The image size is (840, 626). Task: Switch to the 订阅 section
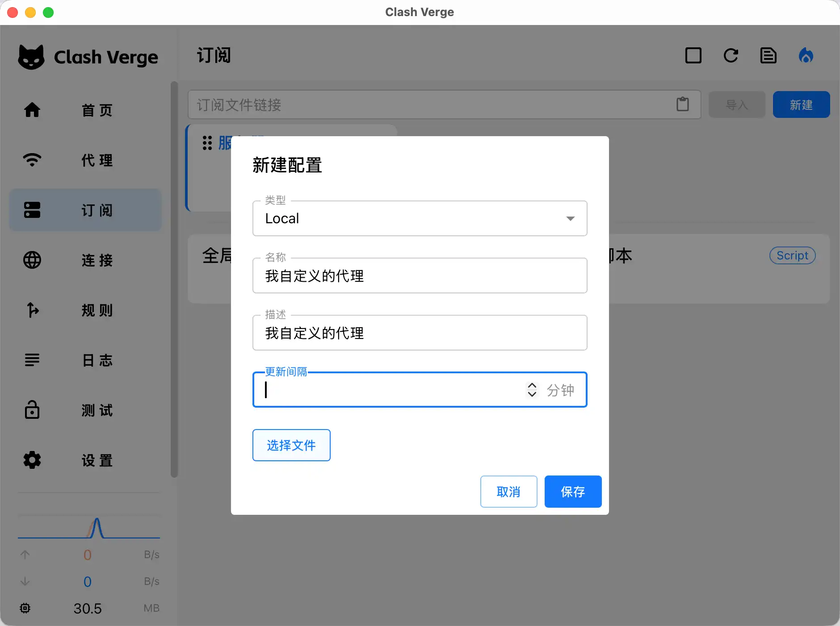click(88, 210)
